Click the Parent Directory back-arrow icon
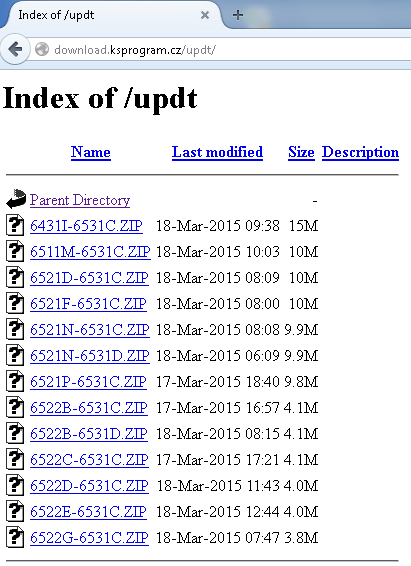This screenshot has height=566, width=411. [x=16, y=199]
